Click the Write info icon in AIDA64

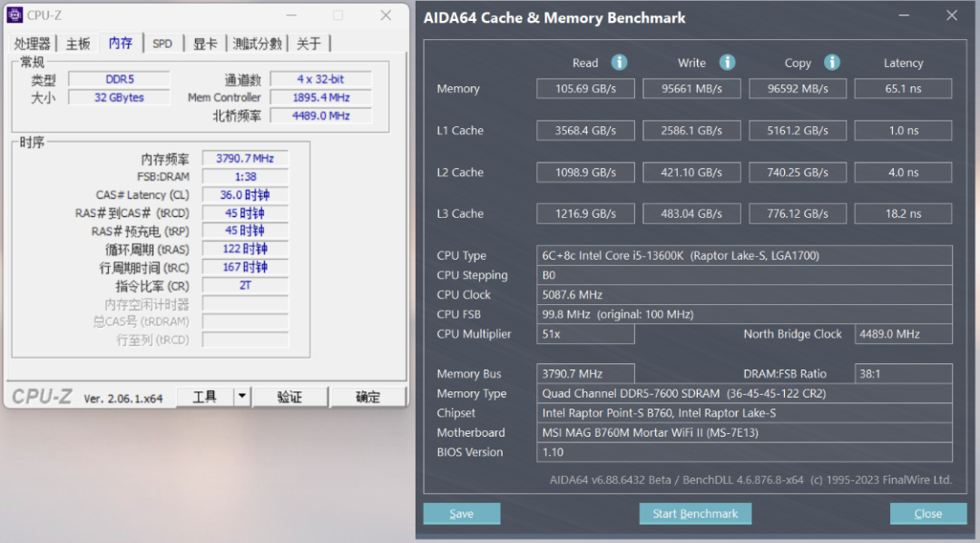[x=727, y=63]
